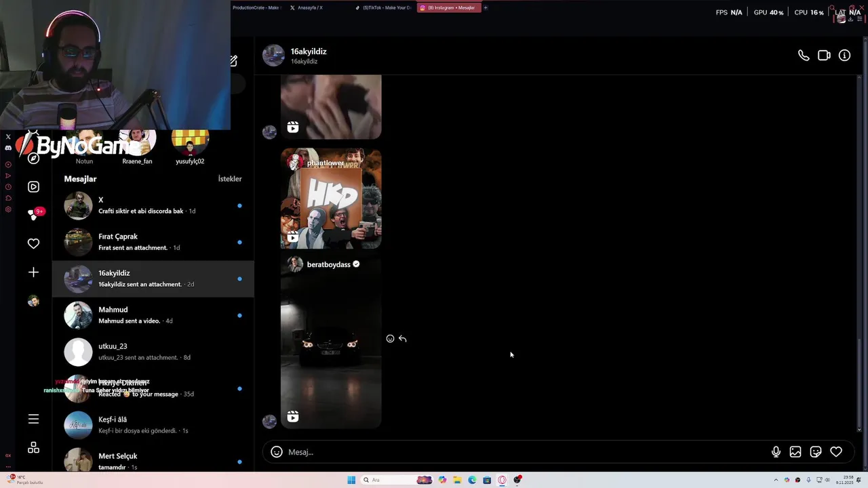Viewport: 868px width, 488px height.
Task: Start a video call in chat header
Action: (824, 56)
